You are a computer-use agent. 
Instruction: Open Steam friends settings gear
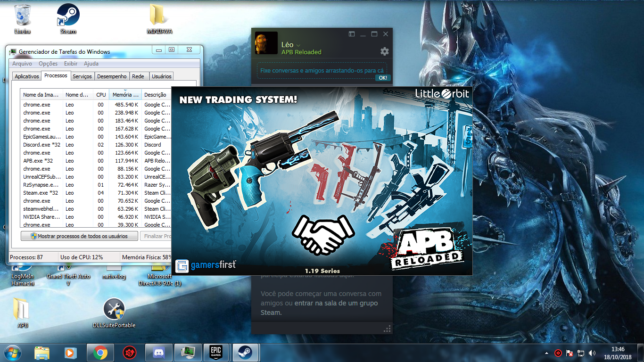tap(385, 51)
